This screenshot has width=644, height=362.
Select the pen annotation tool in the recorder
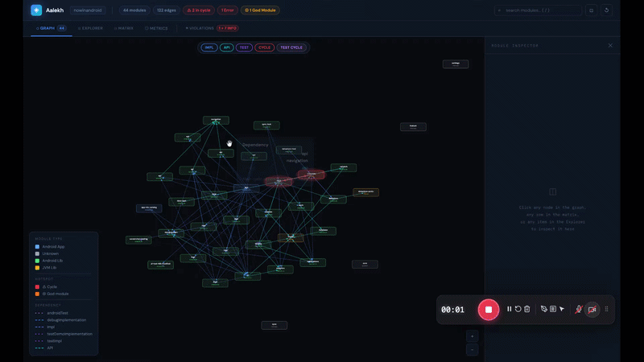544,309
